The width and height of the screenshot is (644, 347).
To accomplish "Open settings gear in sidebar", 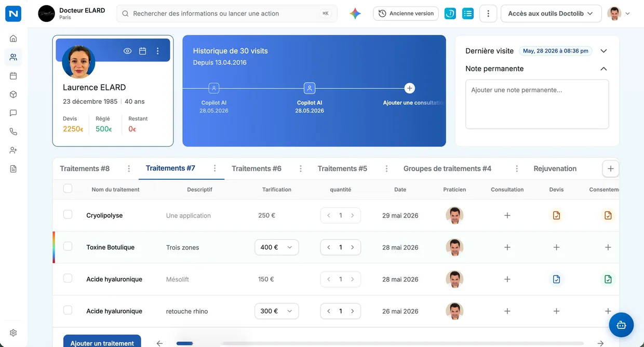I will 14,333.
